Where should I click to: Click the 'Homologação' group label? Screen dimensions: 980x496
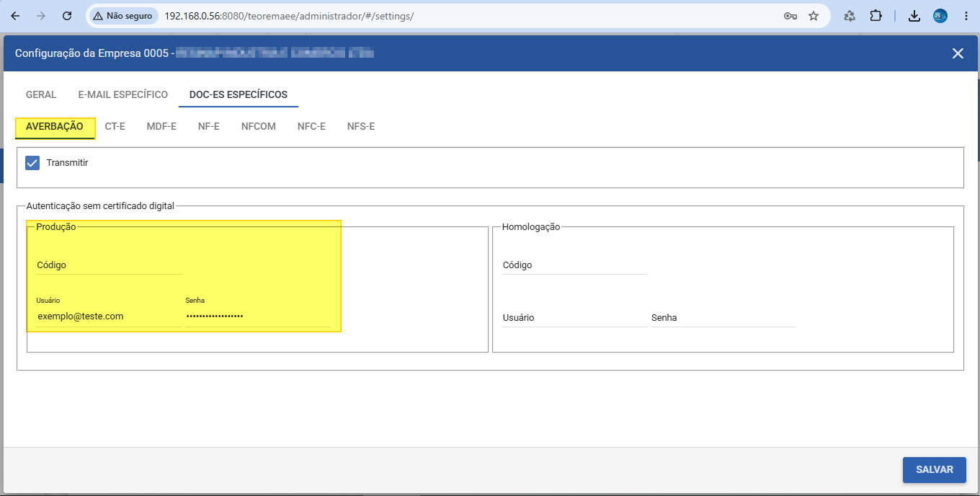click(x=531, y=226)
